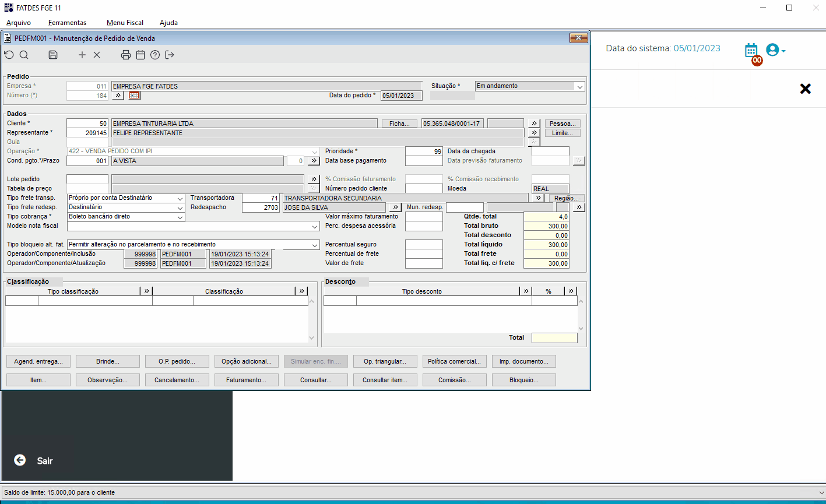Click the exit arrow toolbar icon
Image resolution: width=826 pixels, height=504 pixels.
[170, 55]
